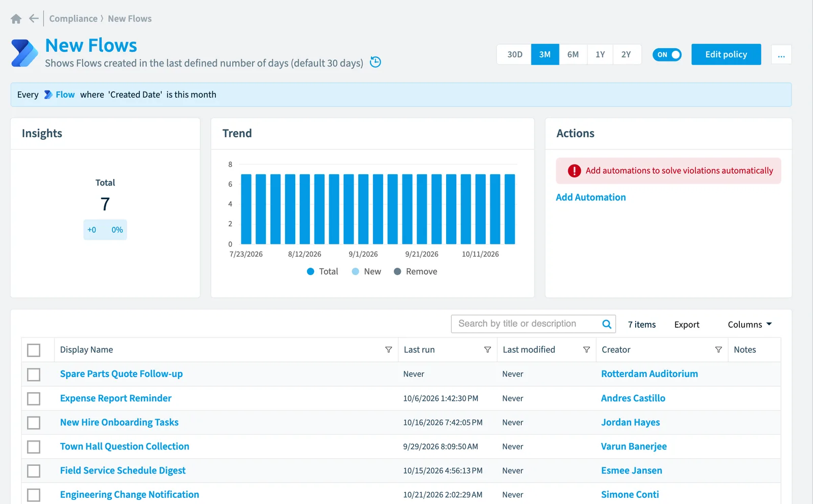Click the Edit policy button
This screenshot has width=813, height=504.
[x=726, y=54]
